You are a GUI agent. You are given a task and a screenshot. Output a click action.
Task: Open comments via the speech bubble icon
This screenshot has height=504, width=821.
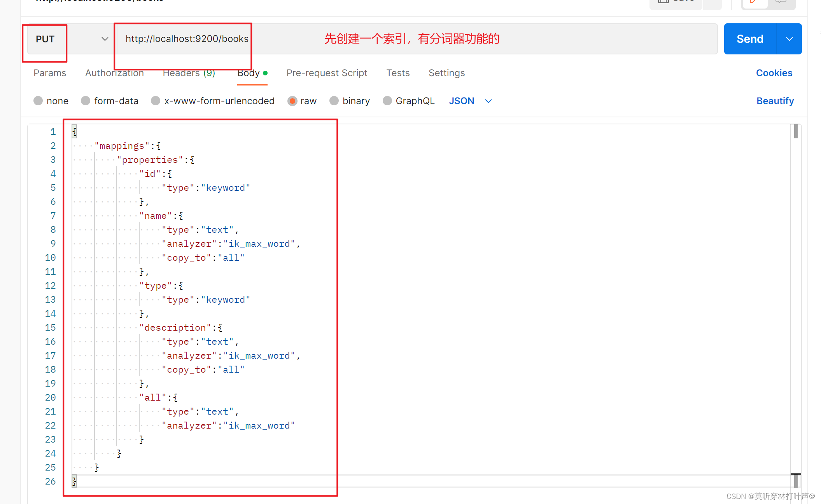click(x=781, y=2)
